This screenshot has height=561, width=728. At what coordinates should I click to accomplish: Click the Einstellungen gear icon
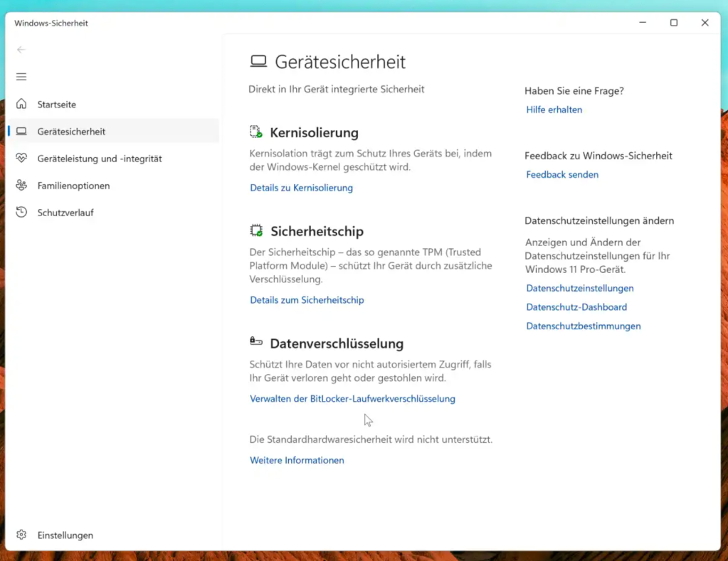pos(21,535)
